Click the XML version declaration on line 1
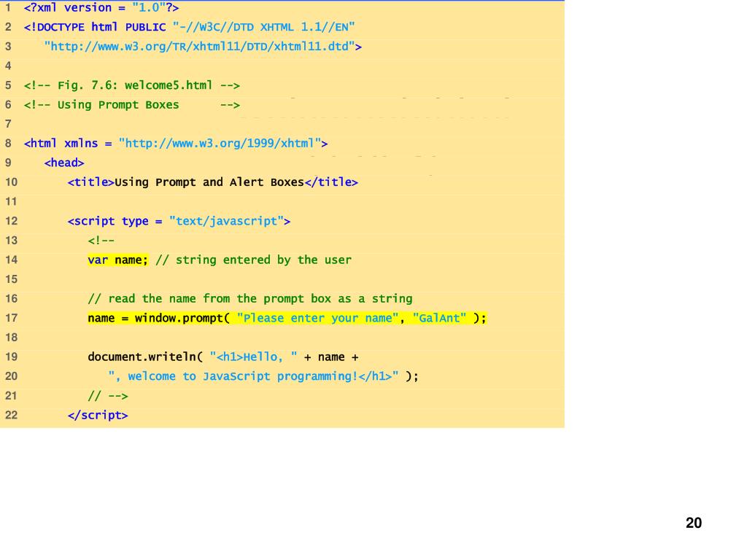The width and height of the screenshot is (747, 560). [x=101, y=8]
